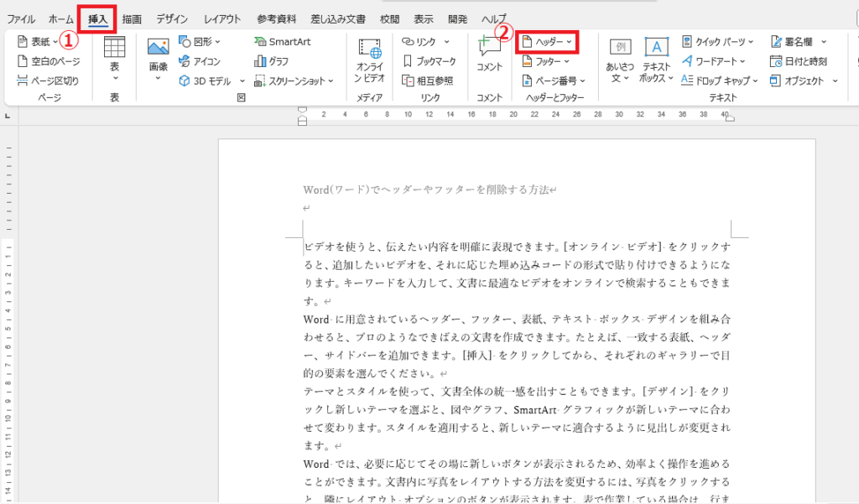This screenshot has width=859, height=504.
Task: Open the ヘッダー header menu
Action: pos(547,42)
